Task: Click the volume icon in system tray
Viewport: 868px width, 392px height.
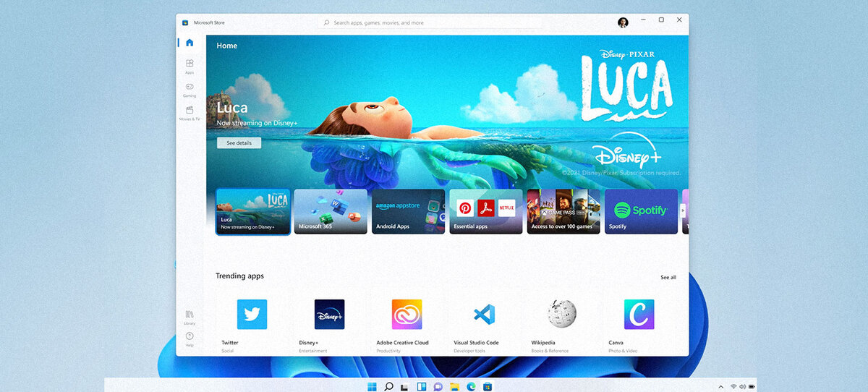Action: click(742, 387)
